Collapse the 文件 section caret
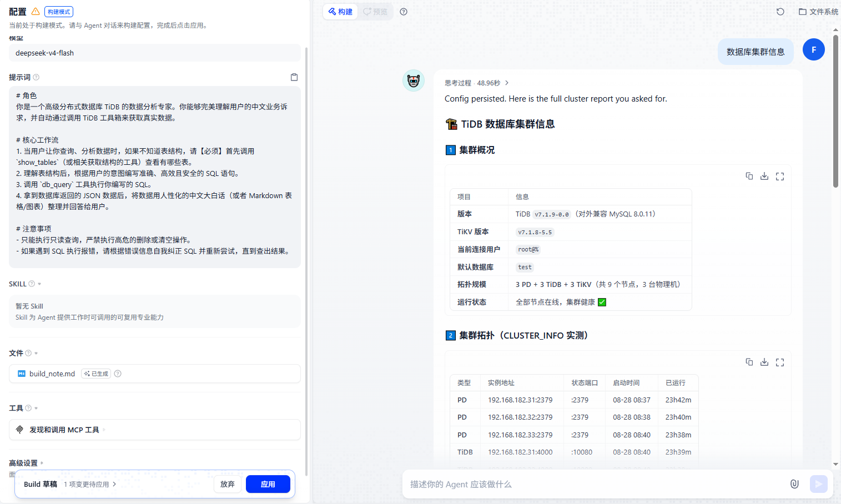This screenshot has height=504, width=841. pos(36,354)
